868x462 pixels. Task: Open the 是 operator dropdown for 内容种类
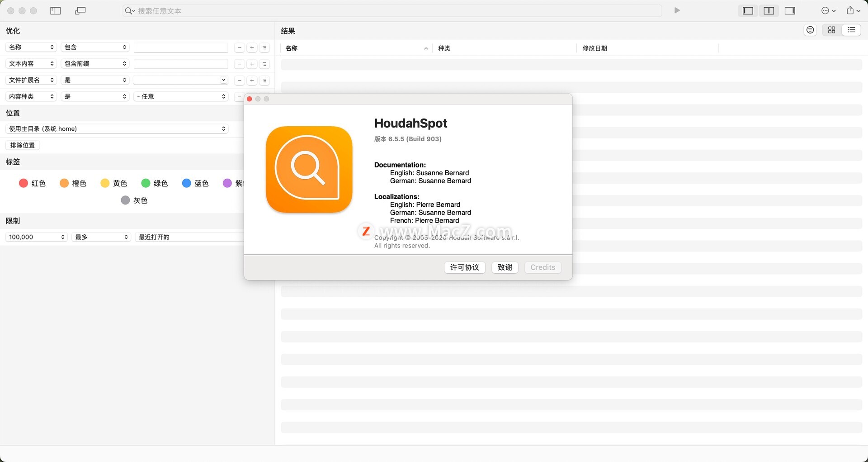click(95, 96)
